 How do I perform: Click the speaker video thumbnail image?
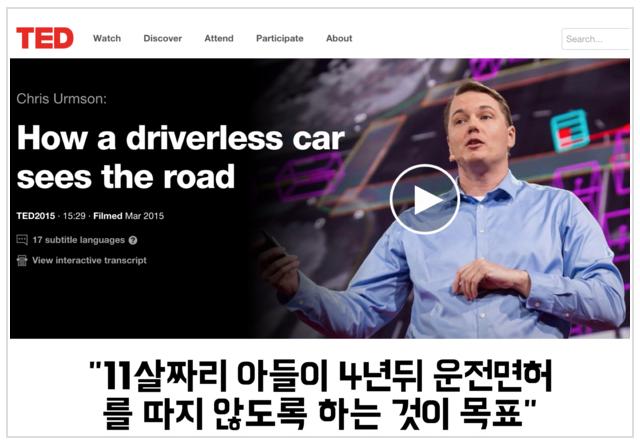441,198
